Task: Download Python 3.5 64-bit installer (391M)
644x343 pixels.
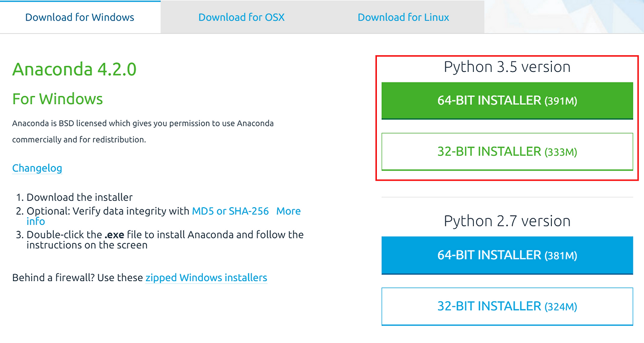Action: [x=507, y=101]
